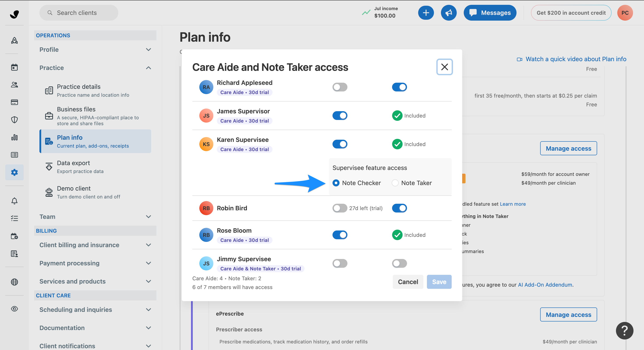Screen dimensions: 644x350
Task: Open the megaphone announcements icon
Action: [449, 13]
